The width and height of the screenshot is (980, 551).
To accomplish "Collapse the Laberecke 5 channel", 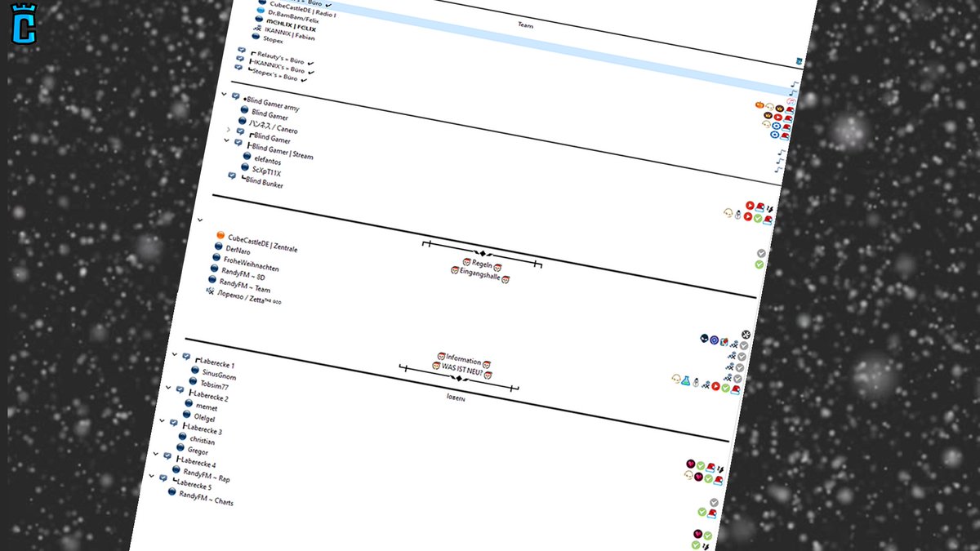I will [152, 476].
